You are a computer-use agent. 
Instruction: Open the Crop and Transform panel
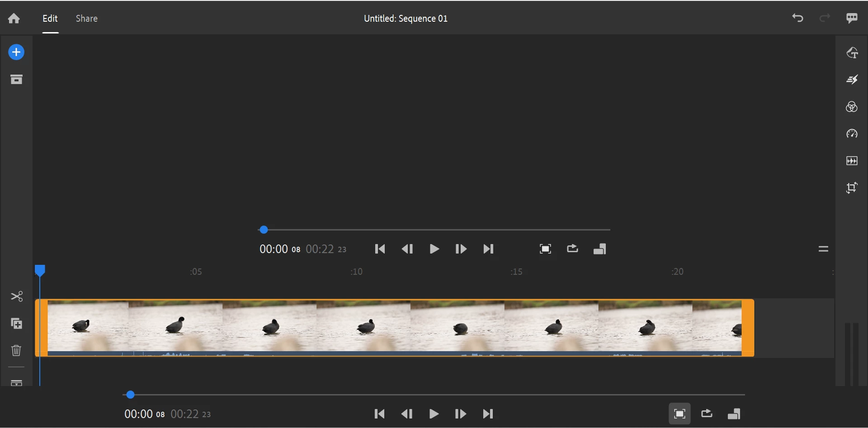point(852,188)
